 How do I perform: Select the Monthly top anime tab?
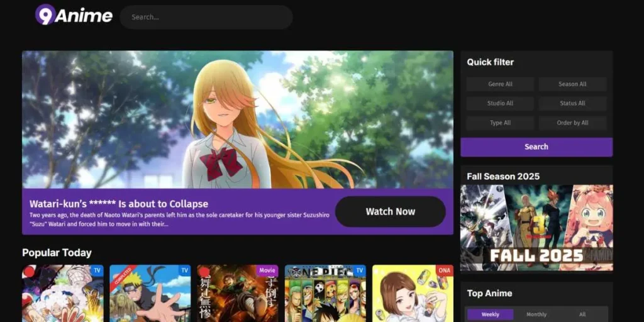tap(536, 314)
